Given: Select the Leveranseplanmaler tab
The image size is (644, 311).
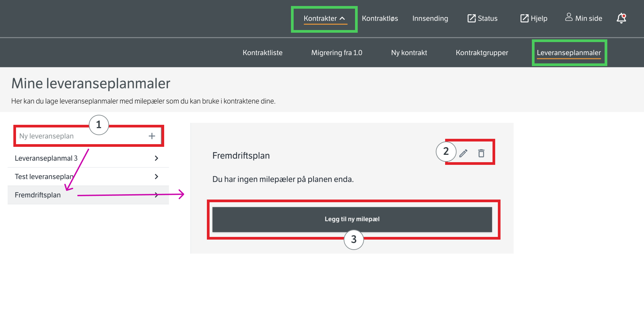Looking at the screenshot, I should pos(569,53).
